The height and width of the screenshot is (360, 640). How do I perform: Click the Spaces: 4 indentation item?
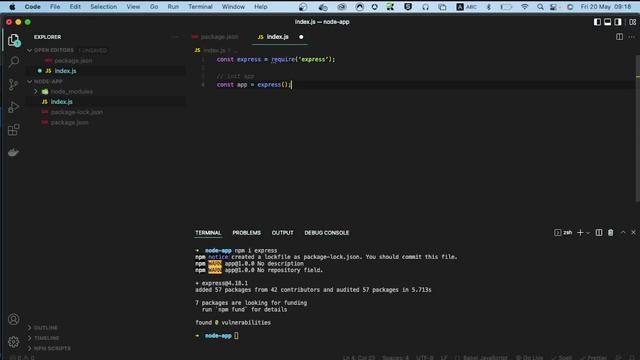pyautogui.click(x=395, y=357)
